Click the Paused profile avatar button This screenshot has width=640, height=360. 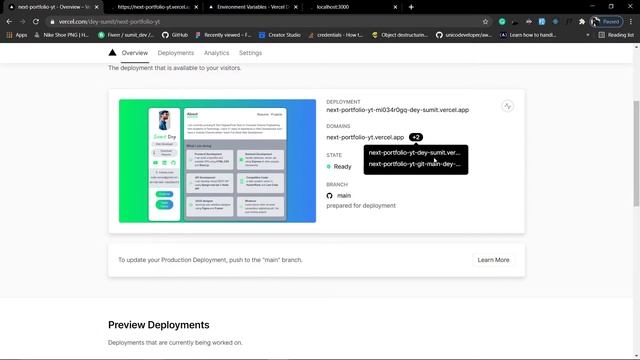tap(607, 22)
